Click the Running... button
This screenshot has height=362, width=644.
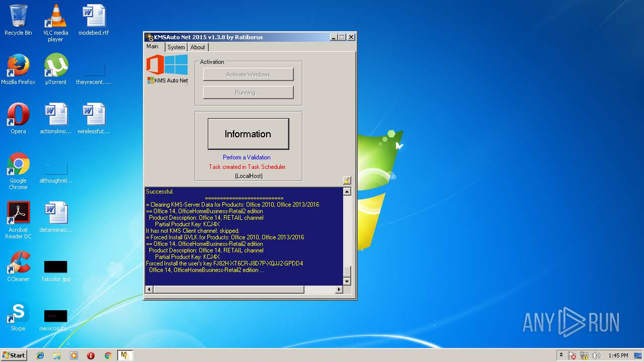(248, 93)
